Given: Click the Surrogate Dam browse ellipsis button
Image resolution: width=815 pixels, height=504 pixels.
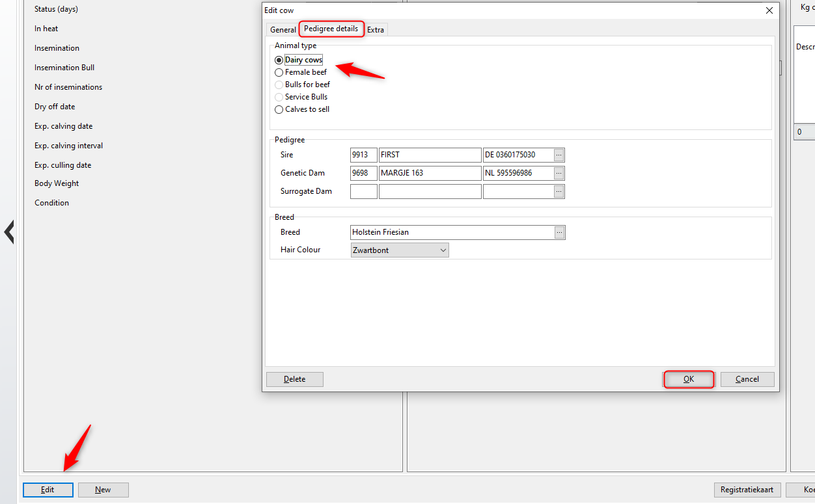Looking at the screenshot, I should 559,191.
